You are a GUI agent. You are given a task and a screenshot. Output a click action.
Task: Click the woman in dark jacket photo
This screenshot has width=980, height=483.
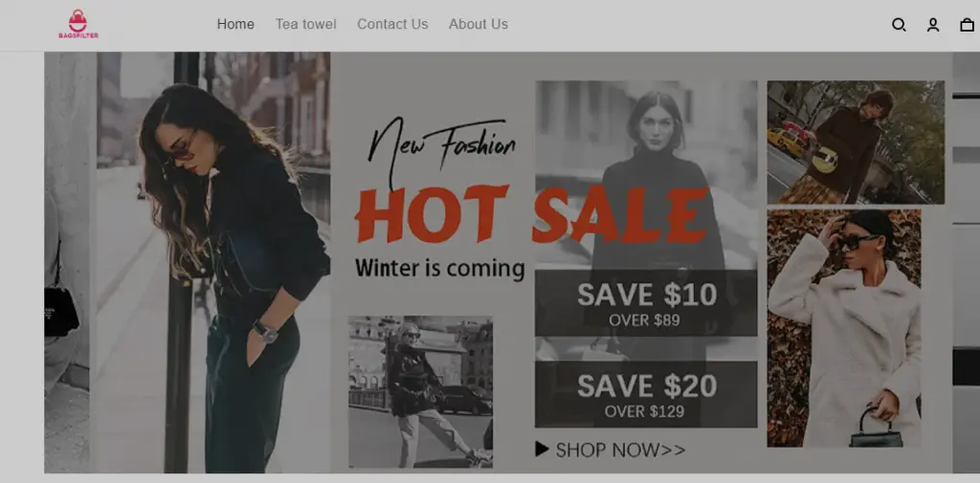point(212,262)
